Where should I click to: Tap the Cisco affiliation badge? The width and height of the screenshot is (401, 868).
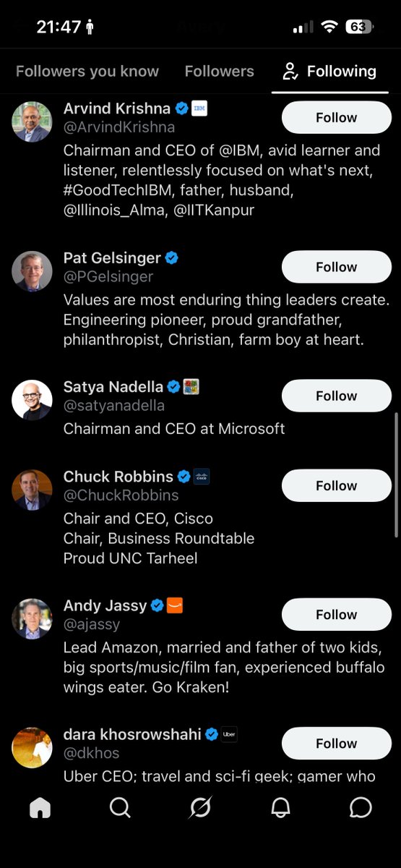click(202, 477)
